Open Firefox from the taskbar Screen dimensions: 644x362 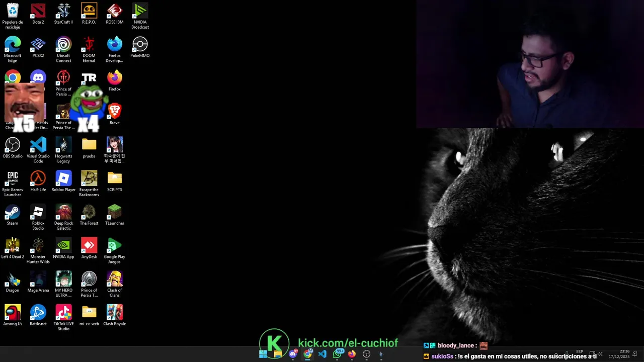pos(352,354)
